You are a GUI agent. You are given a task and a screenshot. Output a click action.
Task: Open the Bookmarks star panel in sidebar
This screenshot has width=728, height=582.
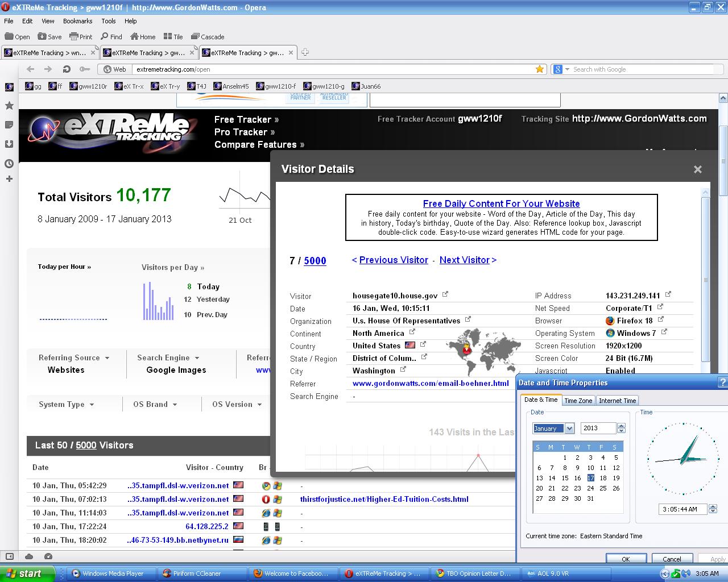coord(9,106)
